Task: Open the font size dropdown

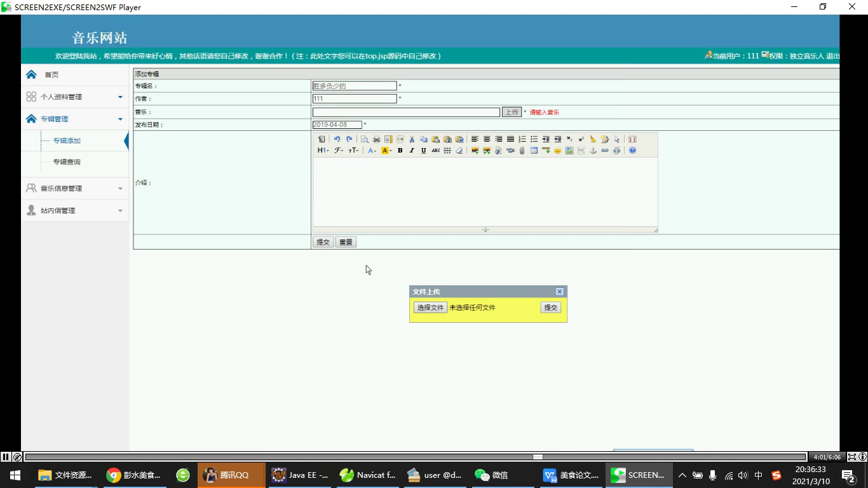Action: [353, 151]
